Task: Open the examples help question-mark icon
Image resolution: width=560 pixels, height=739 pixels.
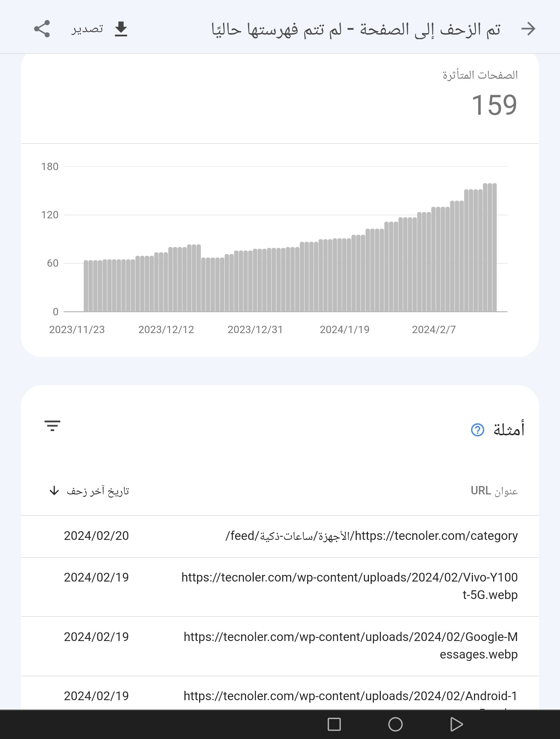Action: [x=477, y=430]
